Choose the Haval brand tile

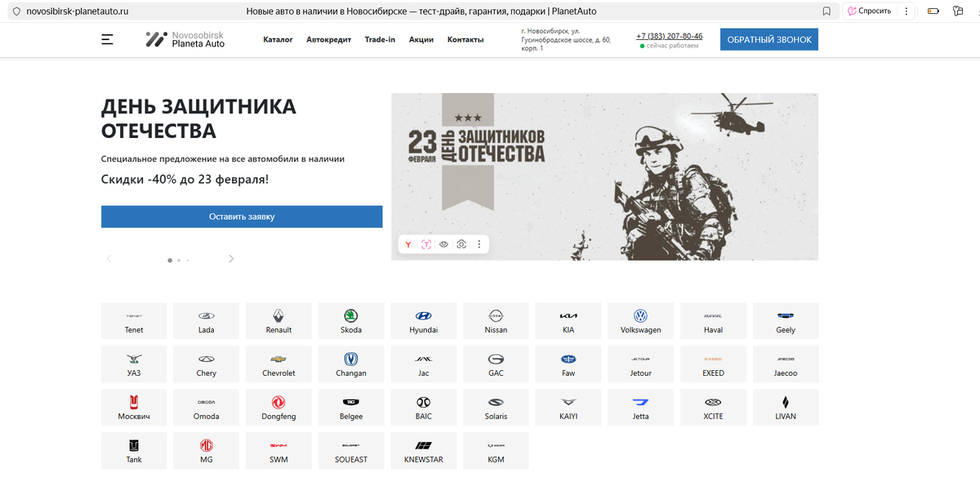pyautogui.click(x=713, y=320)
